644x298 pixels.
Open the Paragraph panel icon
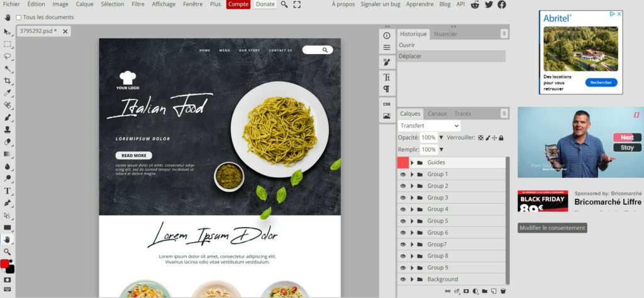click(x=387, y=89)
